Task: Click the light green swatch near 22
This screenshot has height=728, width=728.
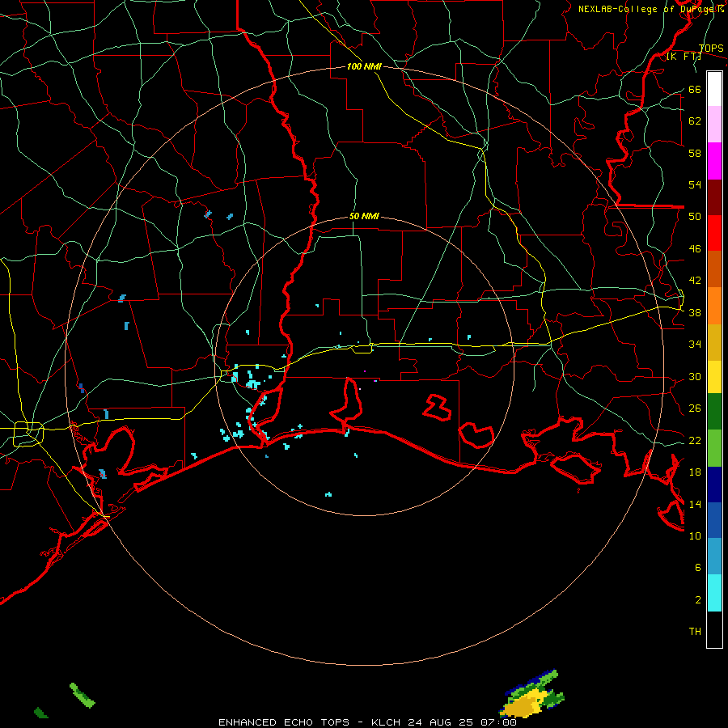Action: (x=714, y=448)
